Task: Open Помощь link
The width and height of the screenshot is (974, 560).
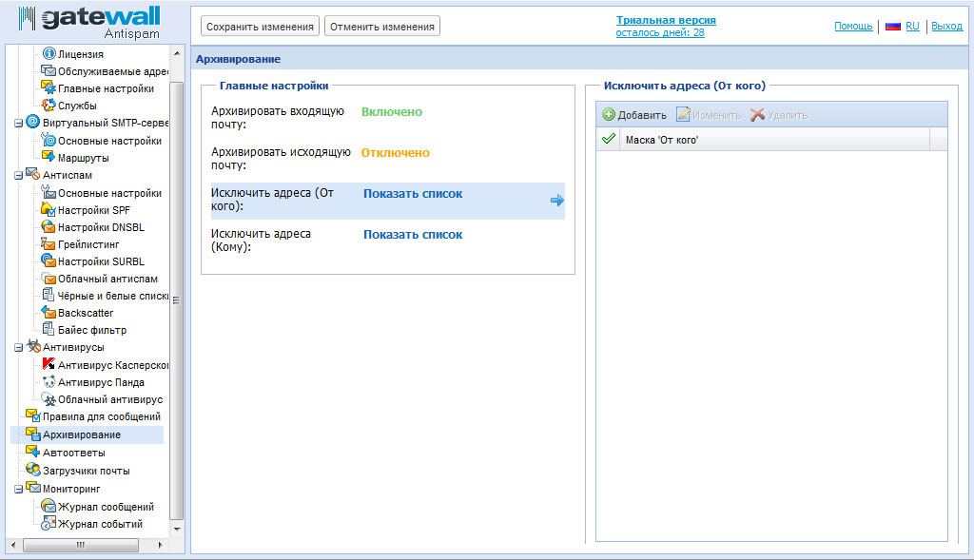Action: click(x=853, y=26)
